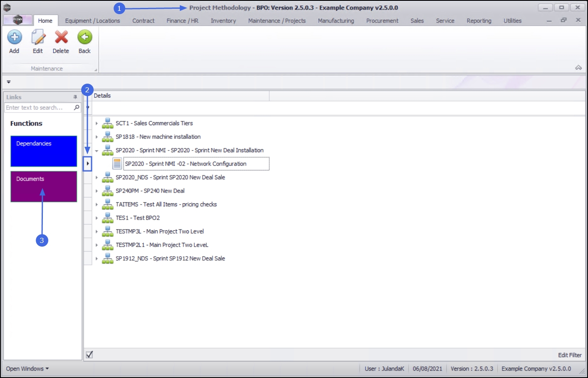
Task: Click the Edit pencil icon
Action: point(38,37)
